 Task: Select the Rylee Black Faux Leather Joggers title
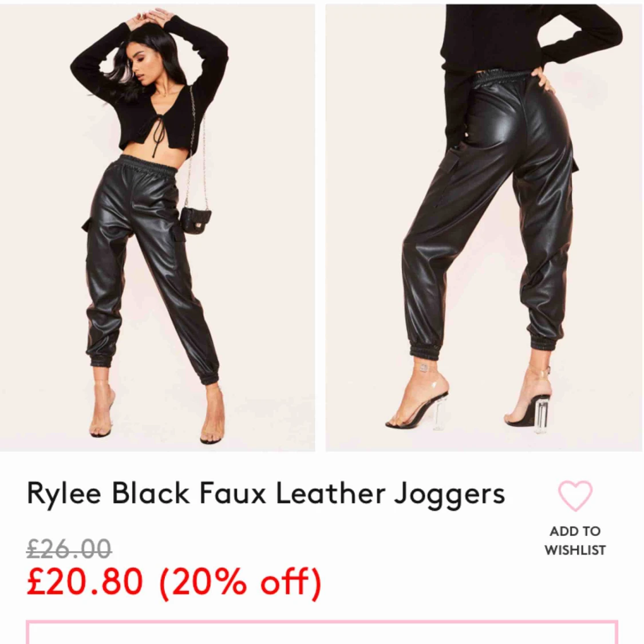[x=266, y=493]
